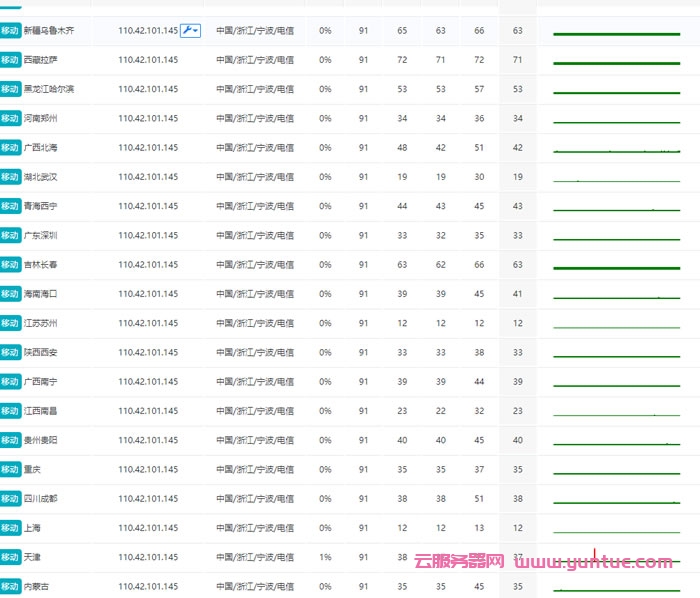700x598 pixels.
Task: Click the IP address in the 四川成都 row
Action: (x=148, y=499)
